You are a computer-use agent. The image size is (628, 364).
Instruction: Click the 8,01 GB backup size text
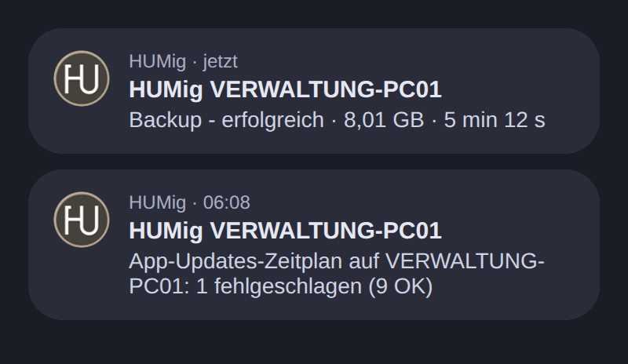point(384,120)
